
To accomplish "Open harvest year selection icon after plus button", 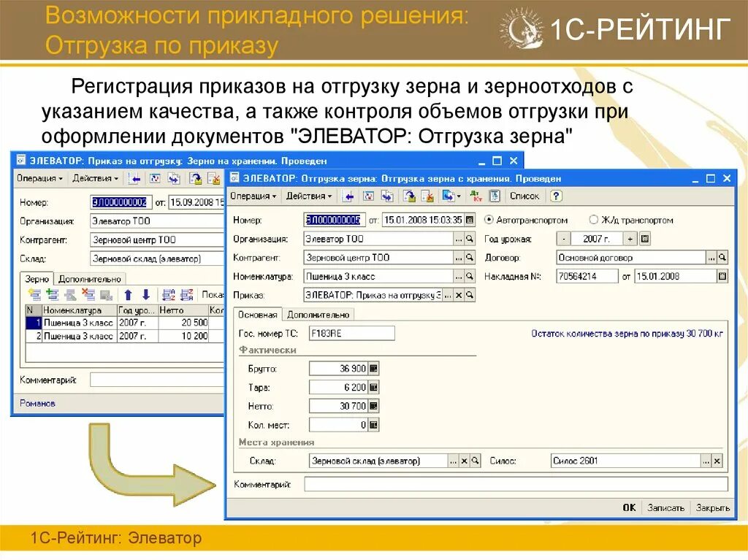I will point(645,239).
